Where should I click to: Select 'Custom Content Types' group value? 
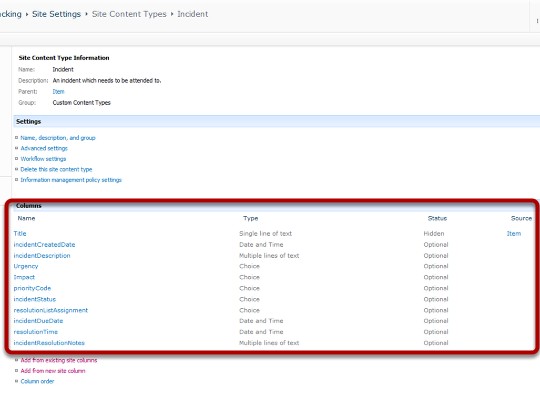tap(82, 103)
